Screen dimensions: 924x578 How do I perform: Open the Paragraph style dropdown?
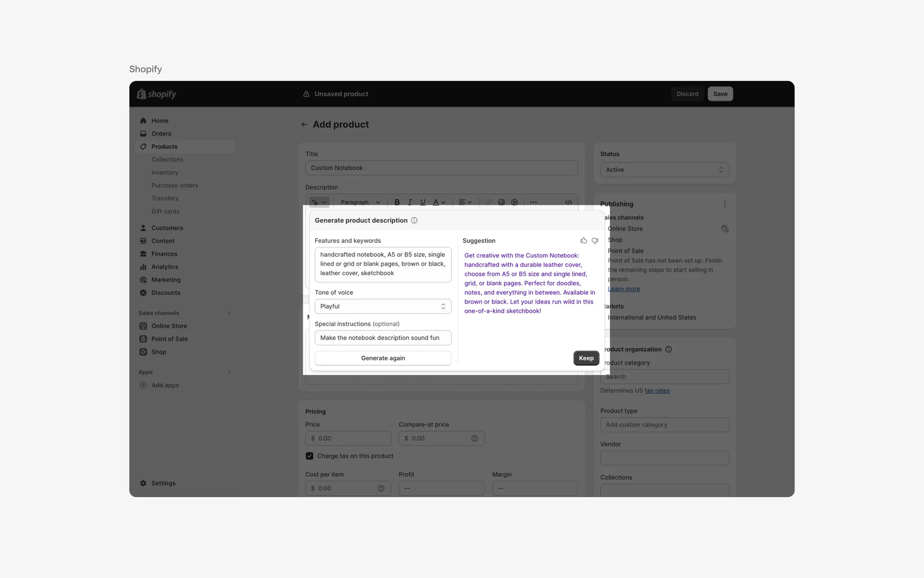(x=359, y=202)
